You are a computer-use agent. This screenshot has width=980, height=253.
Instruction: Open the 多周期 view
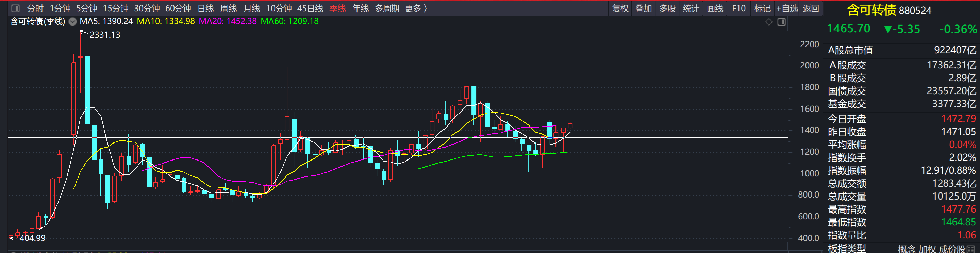click(387, 9)
